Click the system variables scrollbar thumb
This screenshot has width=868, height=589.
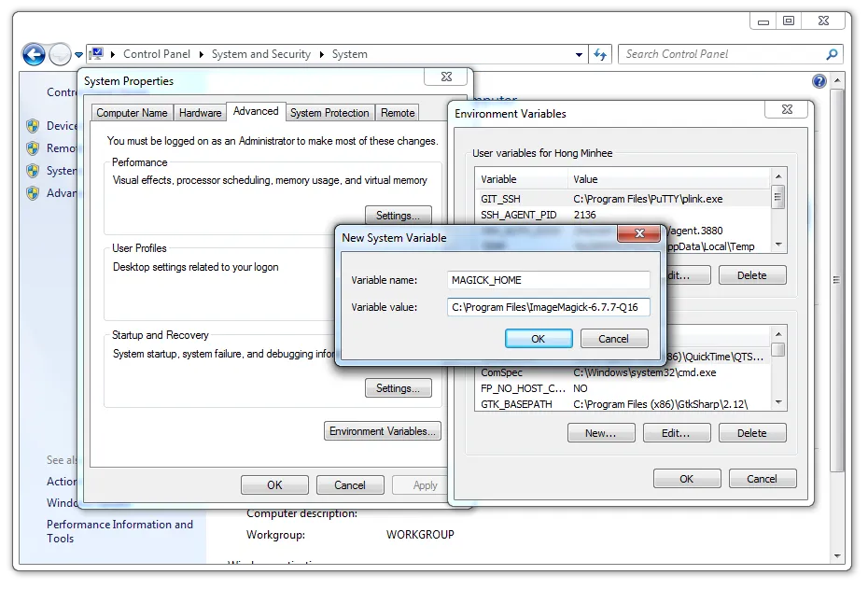tap(777, 350)
